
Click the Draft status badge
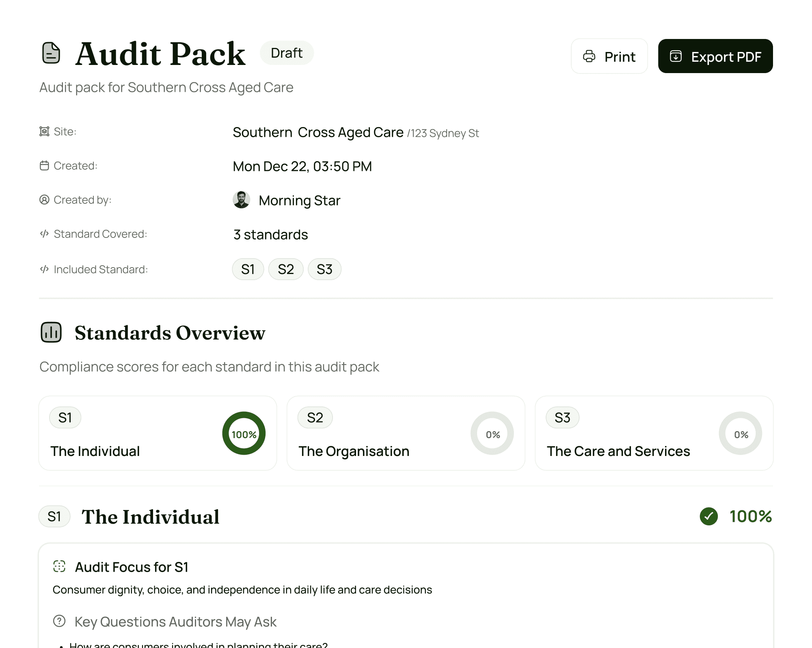click(287, 53)
